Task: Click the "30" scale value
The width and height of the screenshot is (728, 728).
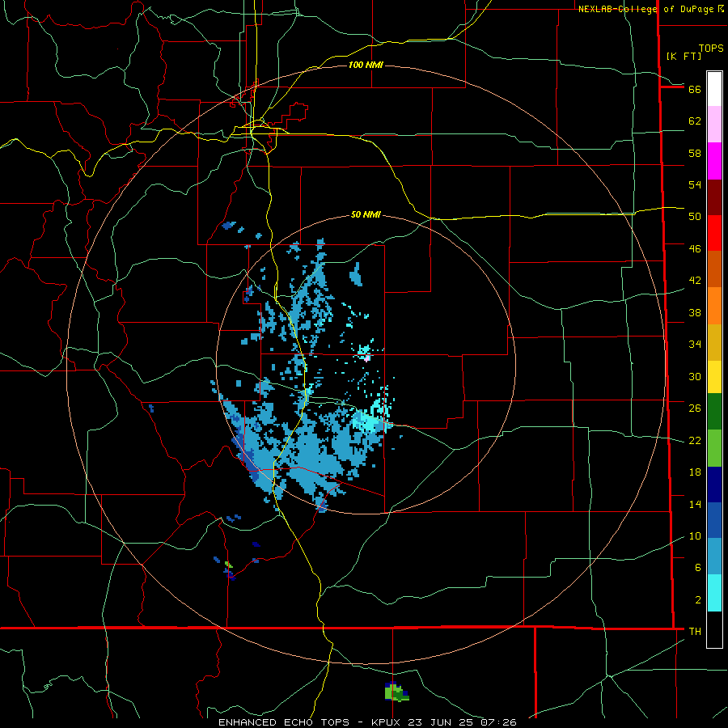Action: 695,376
